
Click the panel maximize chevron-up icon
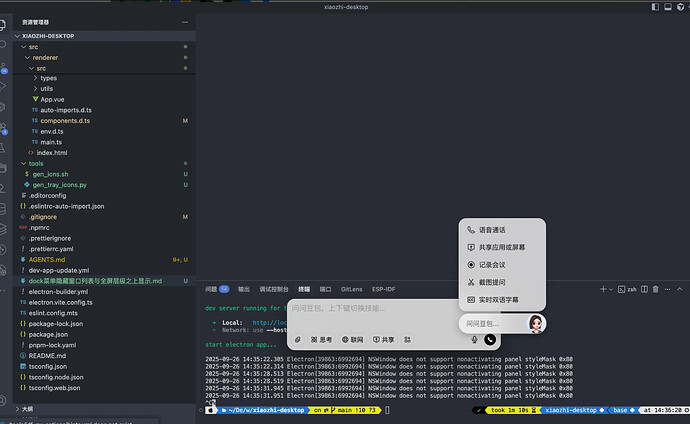[x=679, y=289]
